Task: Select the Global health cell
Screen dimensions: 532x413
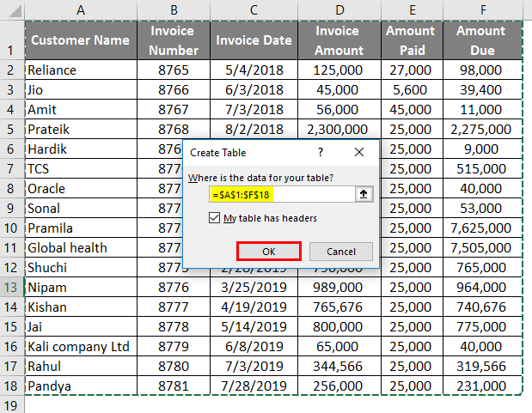Action: 80,247
